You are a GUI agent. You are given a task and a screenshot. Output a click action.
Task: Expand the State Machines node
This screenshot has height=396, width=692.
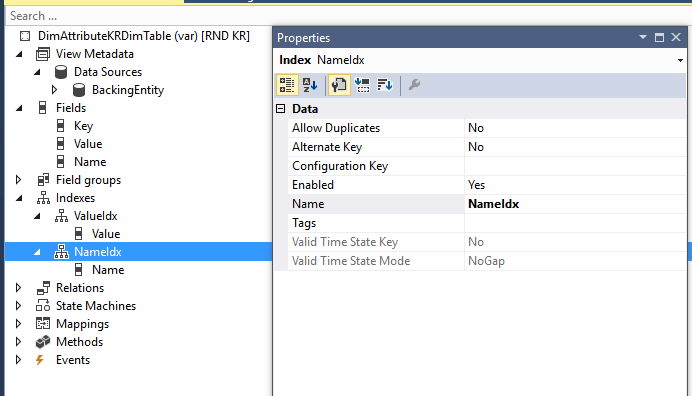coord(18,306)
